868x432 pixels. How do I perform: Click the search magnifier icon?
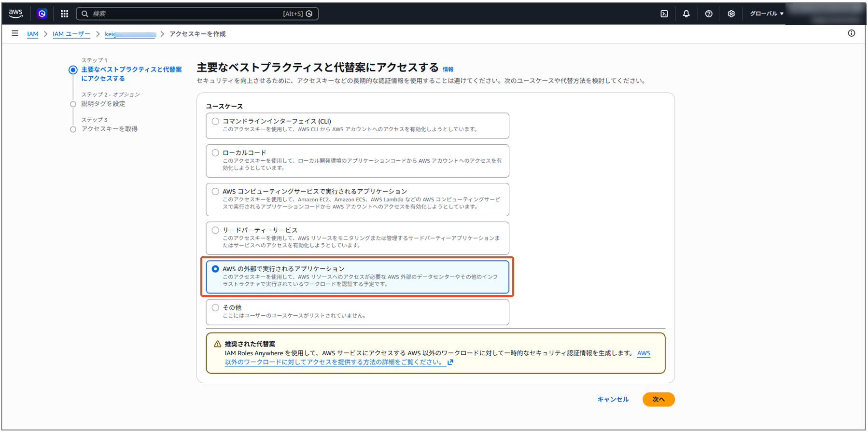coord(85,14)
